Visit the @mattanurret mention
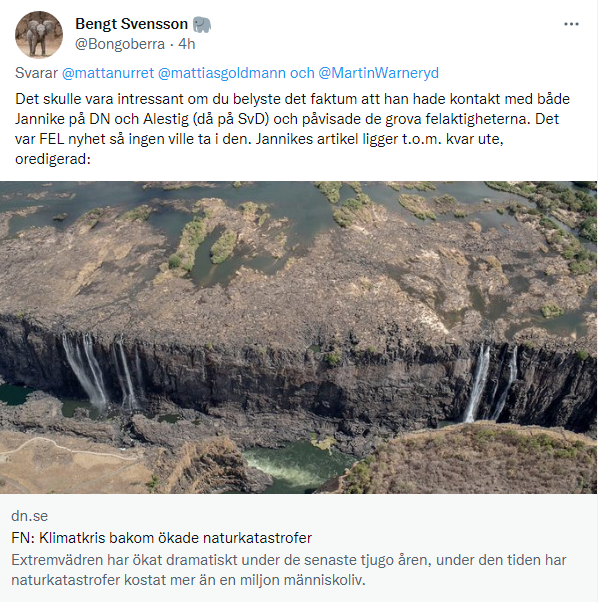 coord(108,73)
